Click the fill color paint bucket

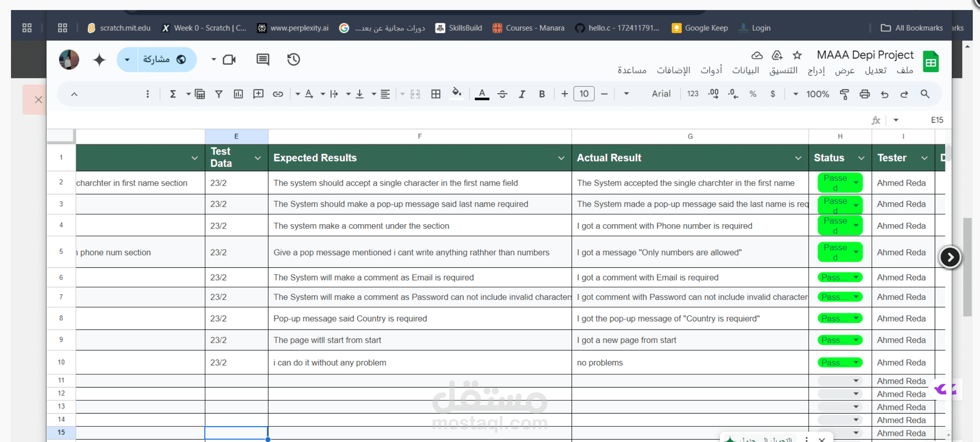[456, 93]
